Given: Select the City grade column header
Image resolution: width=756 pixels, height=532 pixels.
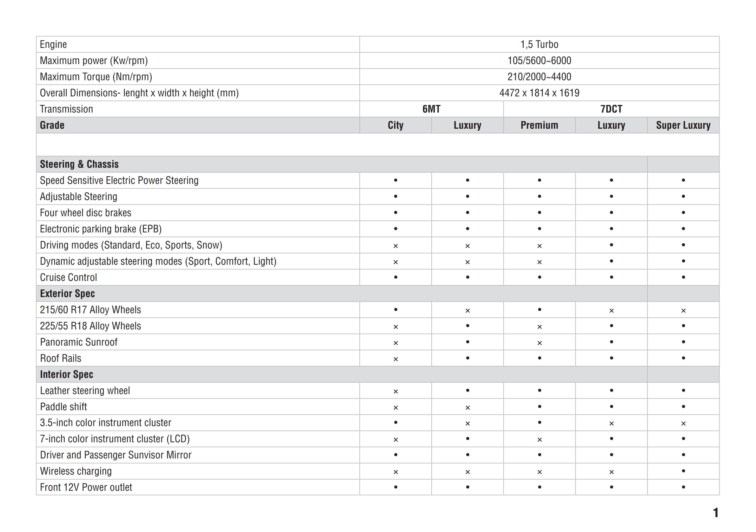Looking at the screenshot, I should pos(395,125).
